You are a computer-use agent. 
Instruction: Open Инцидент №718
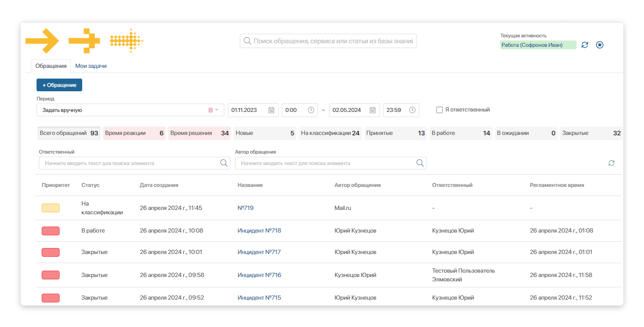(259, 231)
